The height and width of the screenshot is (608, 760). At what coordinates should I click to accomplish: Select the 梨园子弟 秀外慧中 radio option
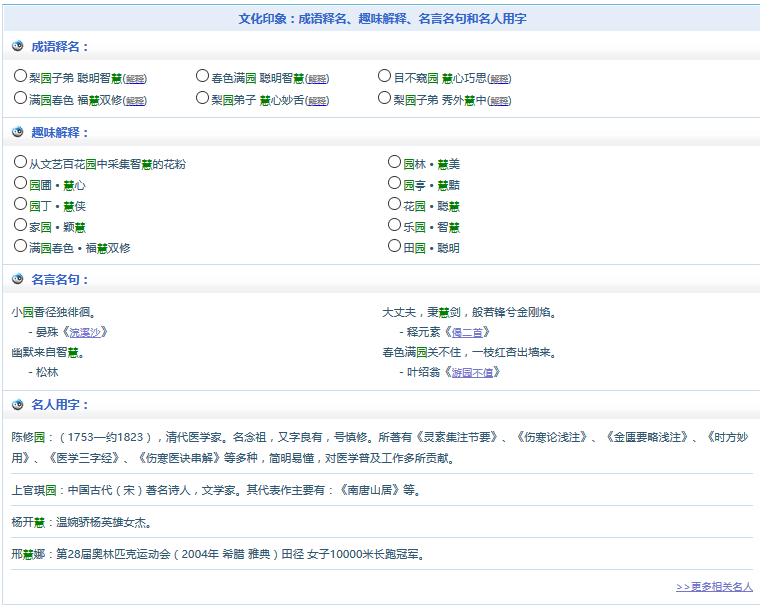385,98
